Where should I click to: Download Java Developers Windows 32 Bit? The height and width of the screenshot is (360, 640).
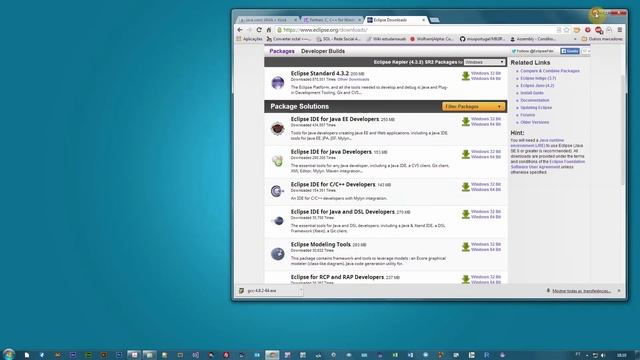(486, 152)
